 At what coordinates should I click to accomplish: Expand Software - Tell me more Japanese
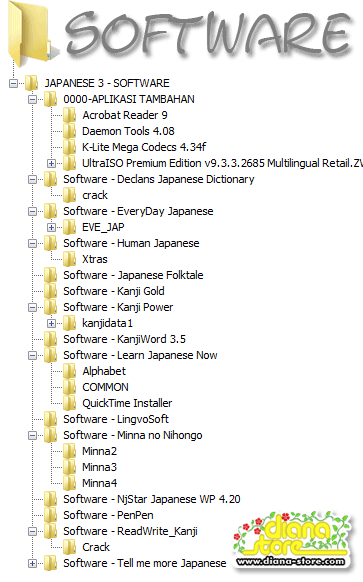coord(33,563)
